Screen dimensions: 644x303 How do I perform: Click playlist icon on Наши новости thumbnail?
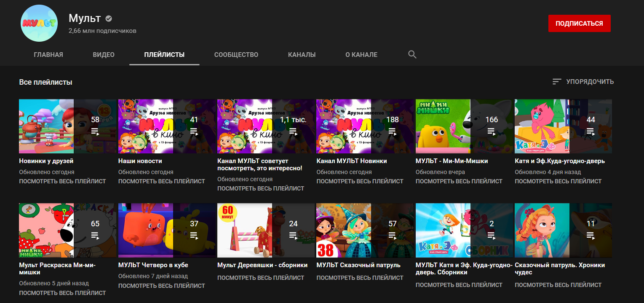pos(194,131)
